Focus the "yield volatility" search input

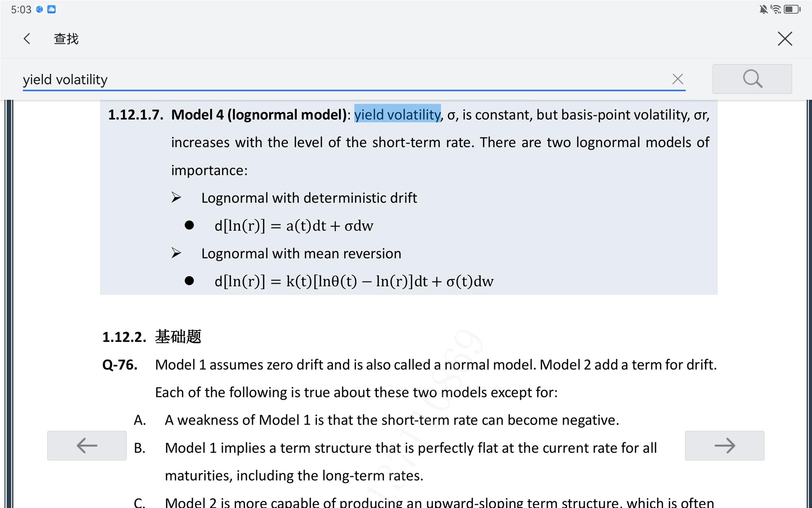325,80
